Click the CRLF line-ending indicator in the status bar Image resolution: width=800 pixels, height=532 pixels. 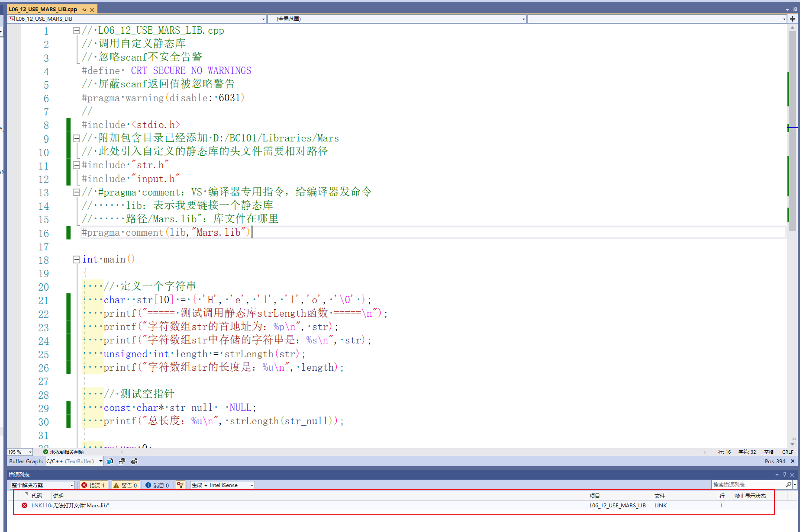pyautogui.click(x=788, y=452)
